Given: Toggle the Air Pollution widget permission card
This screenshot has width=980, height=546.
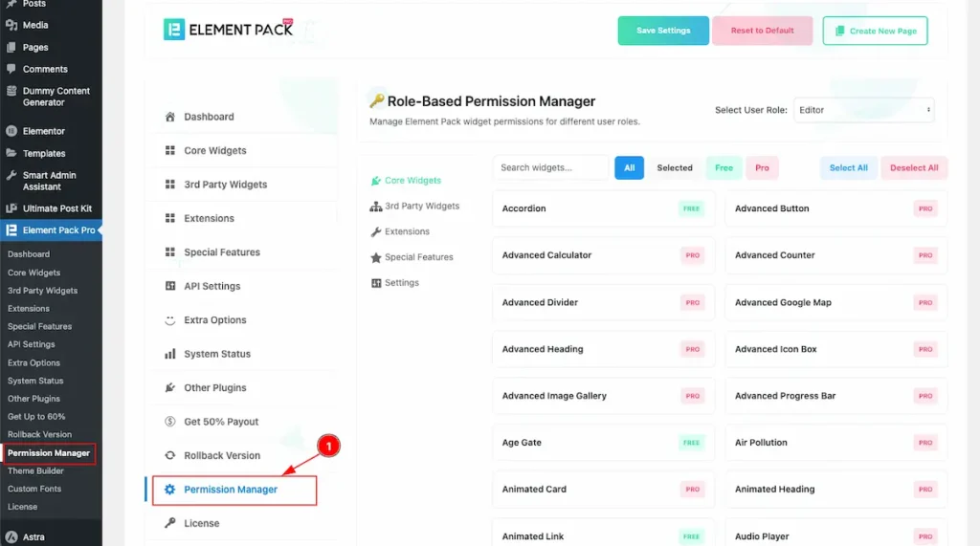Looking at the screenshot, I should click(x=836, y=443).
